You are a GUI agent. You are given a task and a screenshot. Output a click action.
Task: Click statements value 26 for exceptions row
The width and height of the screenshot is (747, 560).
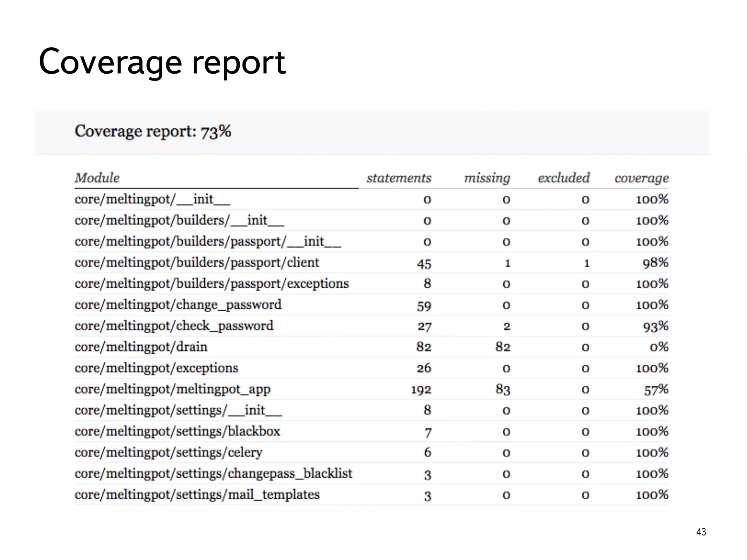424,368
